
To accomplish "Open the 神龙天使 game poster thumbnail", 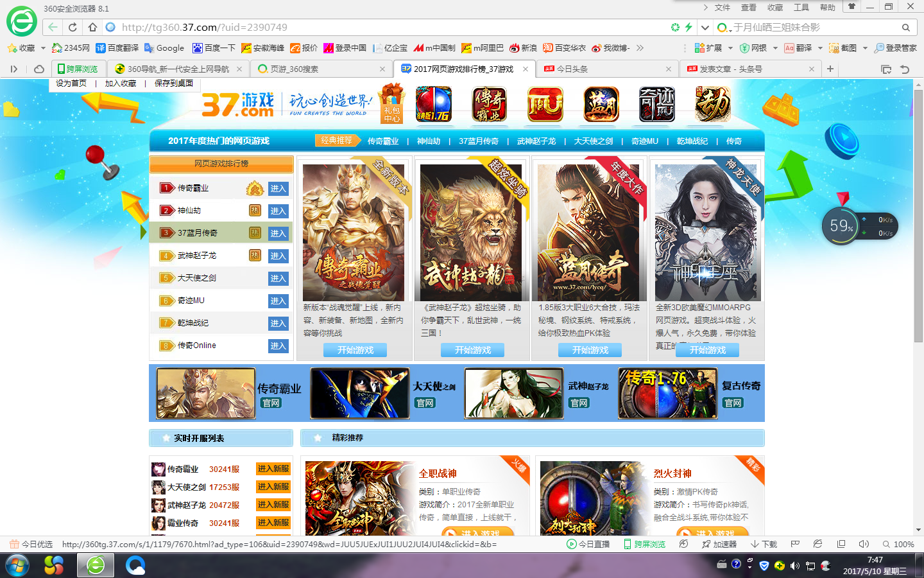I will pos(708,232).
